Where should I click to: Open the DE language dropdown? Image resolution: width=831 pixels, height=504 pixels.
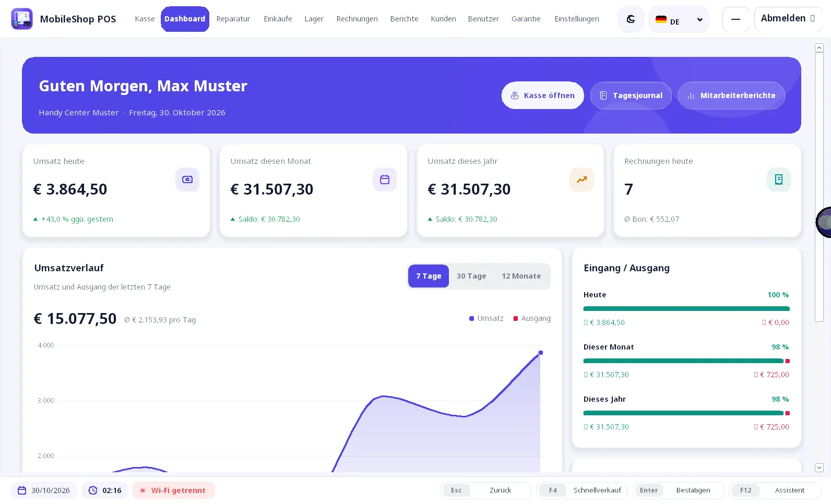pyautogui.click(x=679, y=19)
